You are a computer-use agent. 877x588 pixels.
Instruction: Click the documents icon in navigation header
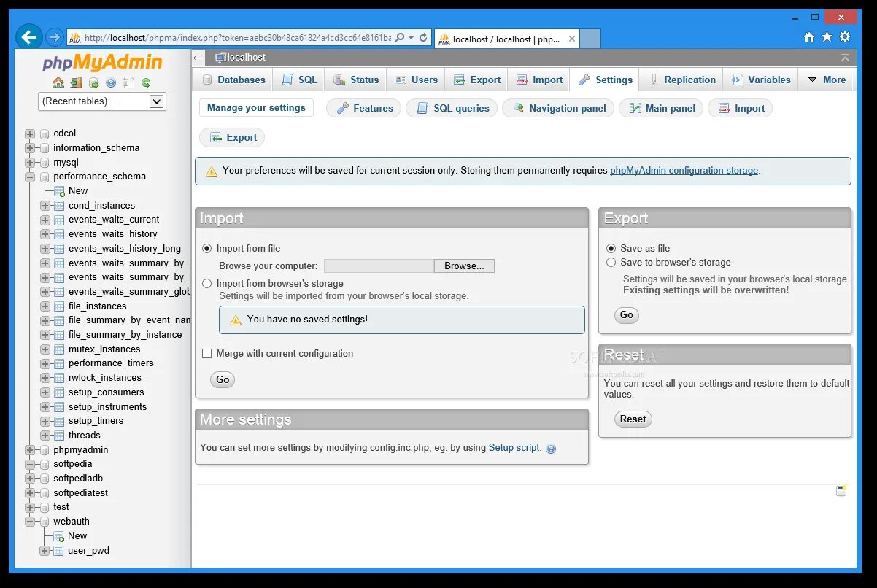tap(128, 82)
